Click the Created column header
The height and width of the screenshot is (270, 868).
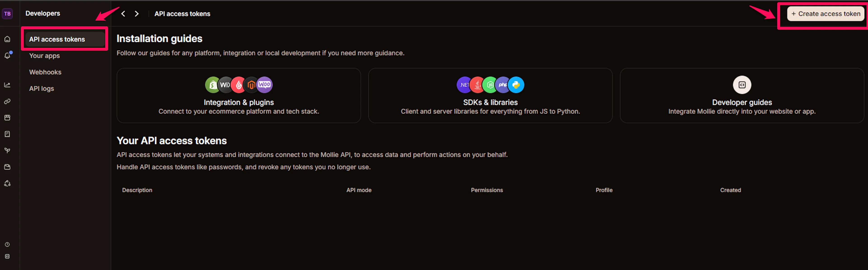tap(731, 190)
